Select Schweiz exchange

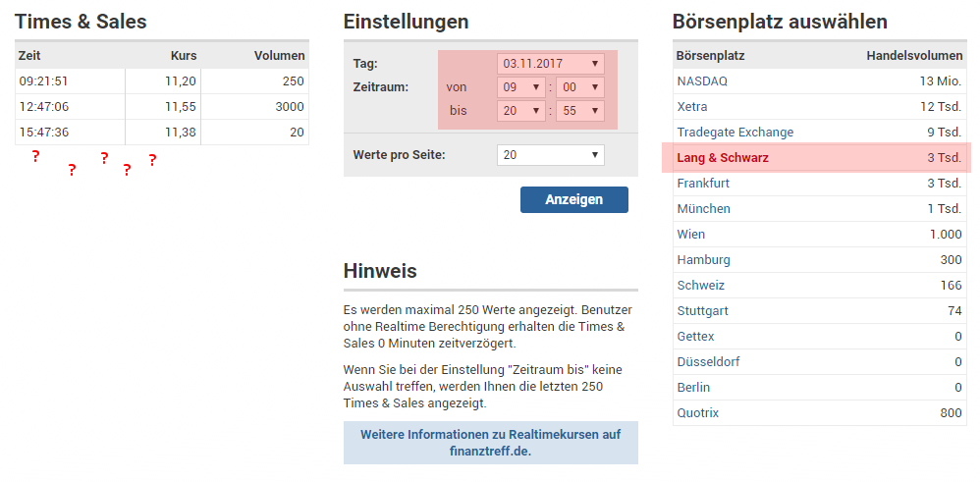click(700, 285)
